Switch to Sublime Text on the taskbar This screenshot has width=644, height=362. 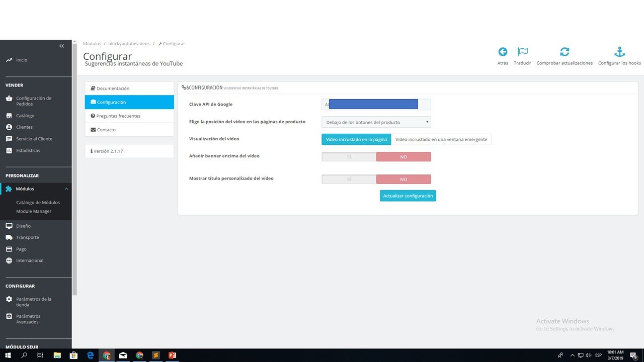pyautogui.click(x=156, y=355)
